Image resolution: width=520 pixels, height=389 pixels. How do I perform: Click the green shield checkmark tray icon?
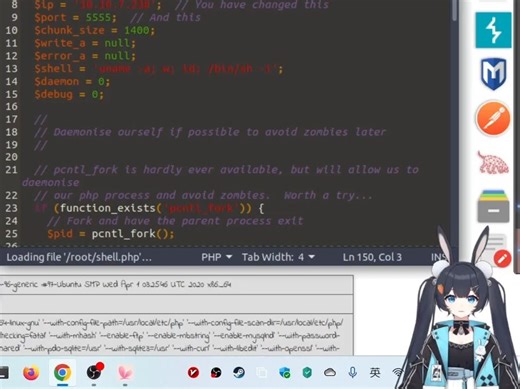[307, 372]
